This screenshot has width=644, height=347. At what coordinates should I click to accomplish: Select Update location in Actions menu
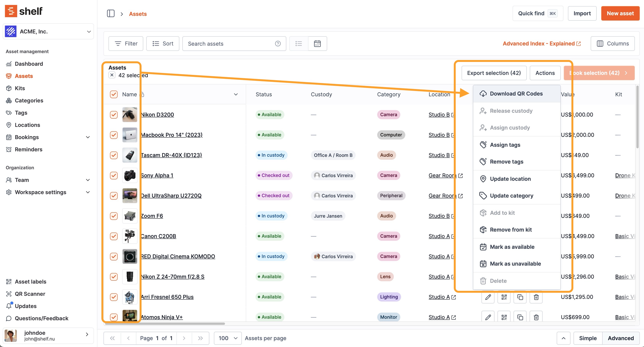(510, 179)
